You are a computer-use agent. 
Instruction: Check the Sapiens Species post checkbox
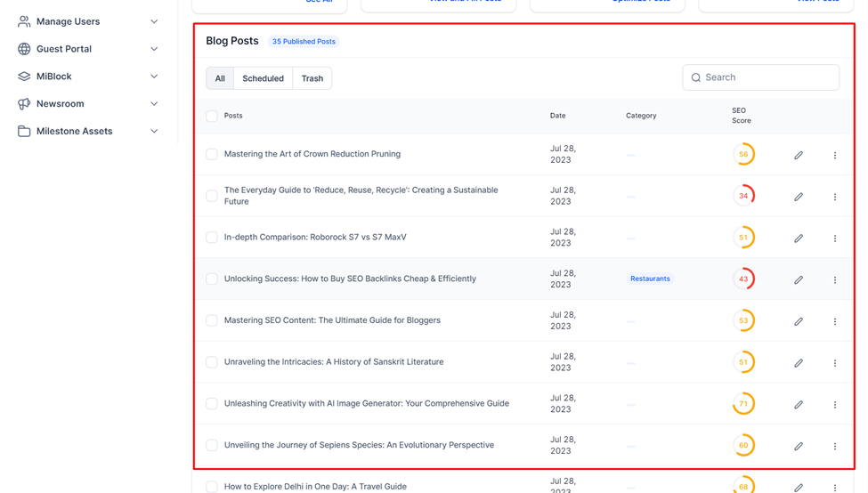[212, 445]
